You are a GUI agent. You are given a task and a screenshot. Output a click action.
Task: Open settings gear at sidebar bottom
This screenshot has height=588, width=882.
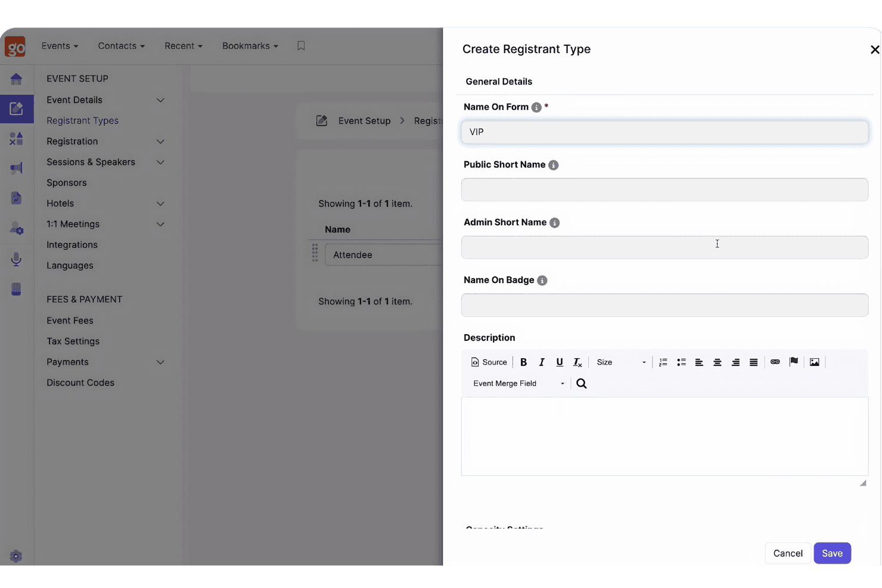tap(16, 556)
